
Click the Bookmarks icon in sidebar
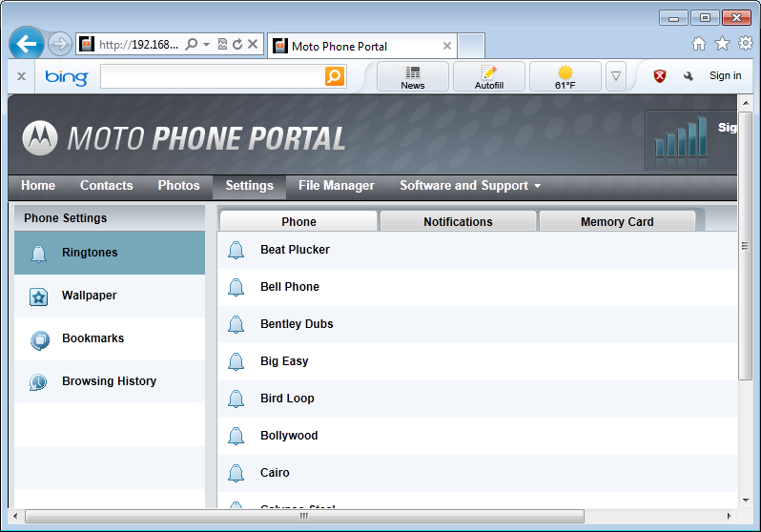[x=39, y=339]
